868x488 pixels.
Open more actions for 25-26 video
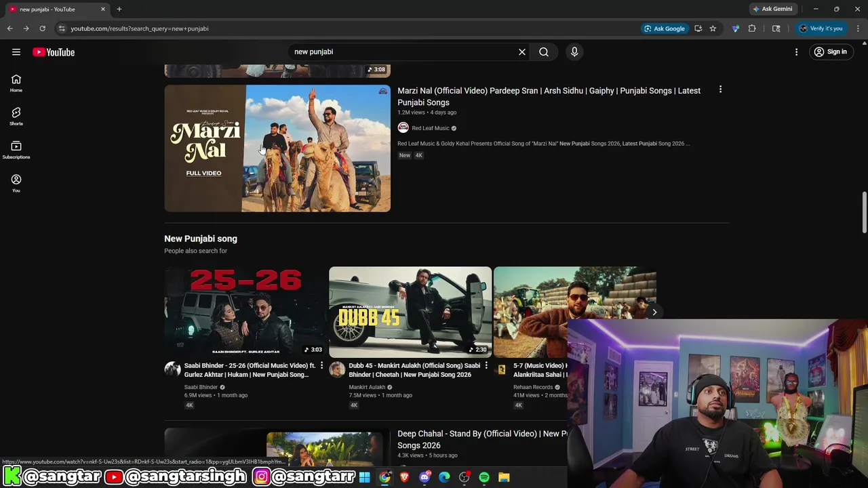tap(321, 365)
